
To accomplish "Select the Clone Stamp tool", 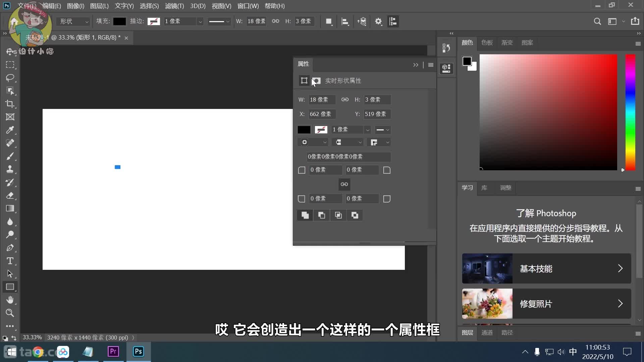I will (10, 169).
